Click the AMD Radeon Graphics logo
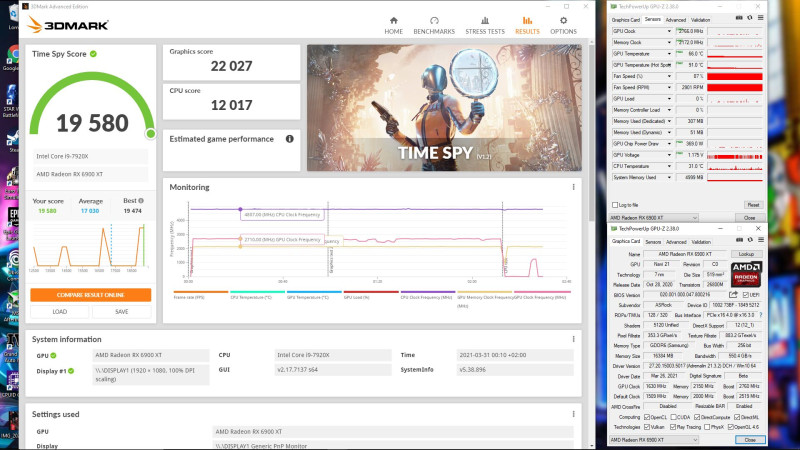Image resolution: width=800 pixels, height=450 pixels. tap(746, 274)
